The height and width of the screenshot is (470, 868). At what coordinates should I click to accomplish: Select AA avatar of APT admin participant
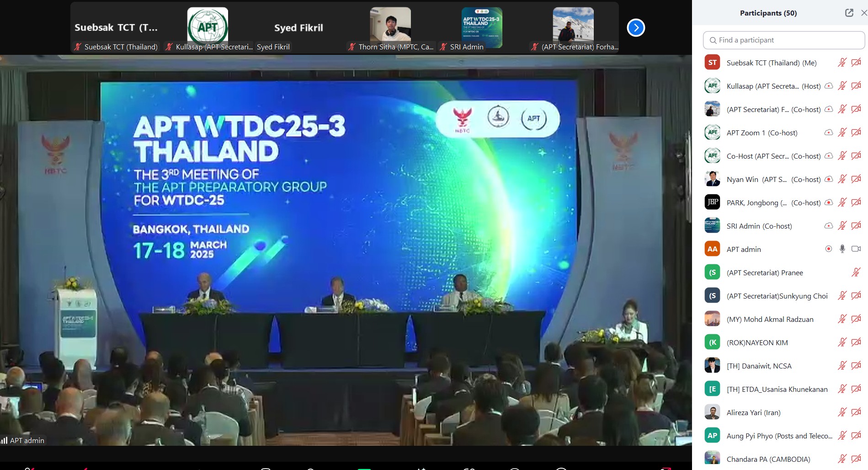[x=712, y=249]
